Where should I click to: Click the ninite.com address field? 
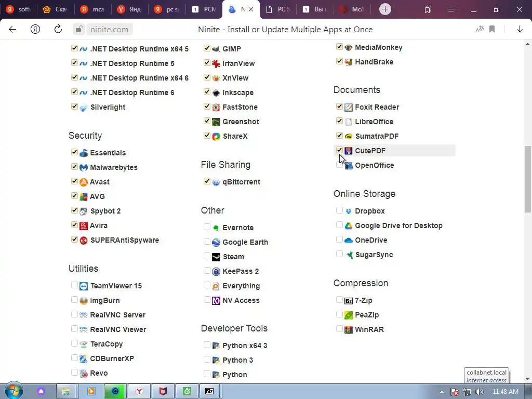(x=109, y=30)
